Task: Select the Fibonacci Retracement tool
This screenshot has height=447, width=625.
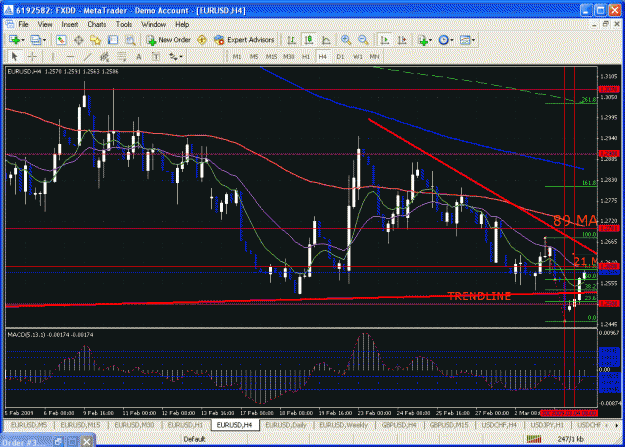Action: (122, 57)
